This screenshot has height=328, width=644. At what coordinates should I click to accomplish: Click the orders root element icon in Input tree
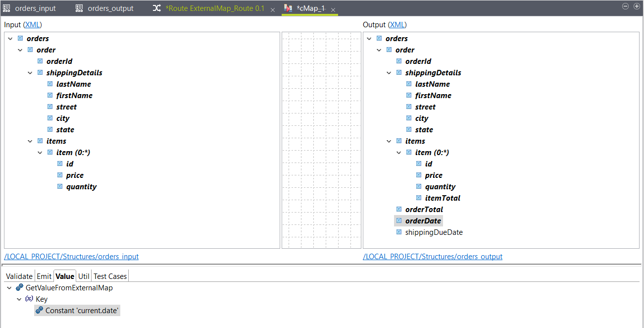tap(19, 38)
